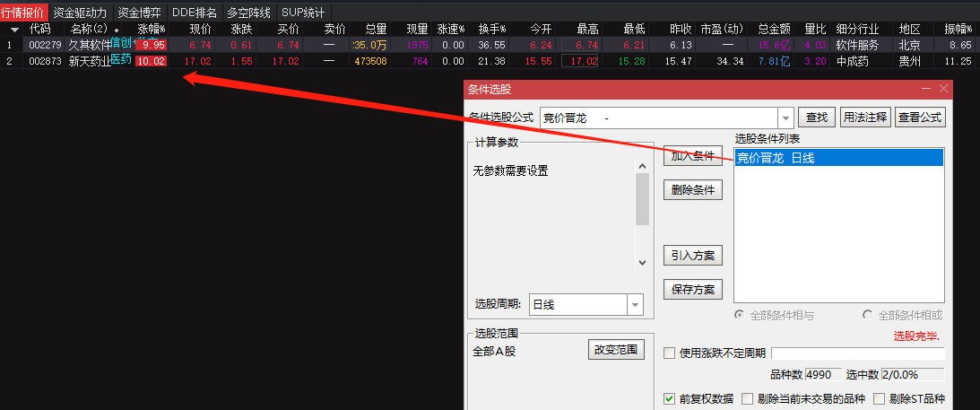Image resolution: width=980 pixels, height=410 pixels.
Task: Select 竞价晋龙 日线 in condition list
Action: pyautogui.click(x=838, y=158)
